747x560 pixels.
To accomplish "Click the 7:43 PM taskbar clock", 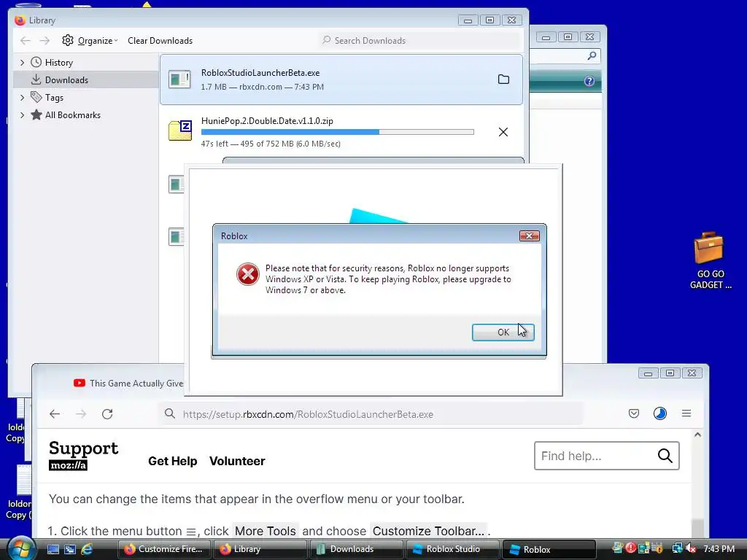I will (719, 548).
